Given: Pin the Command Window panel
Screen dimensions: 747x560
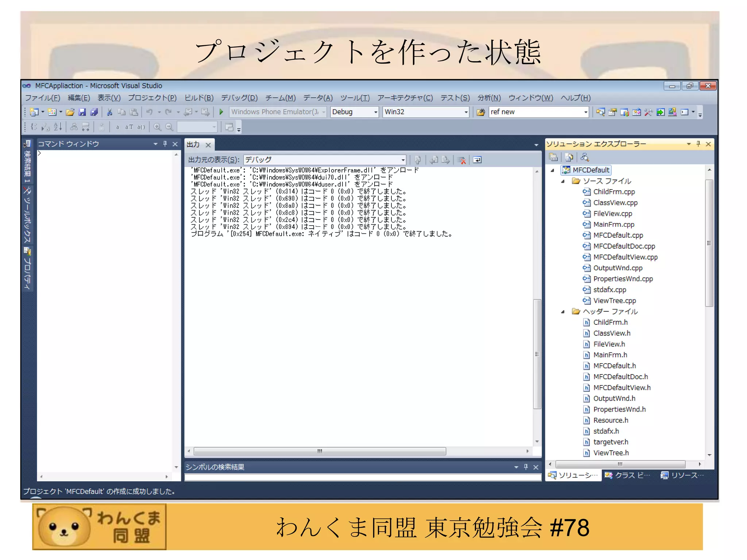Looking at the screenshot, I should coord(165,144).
